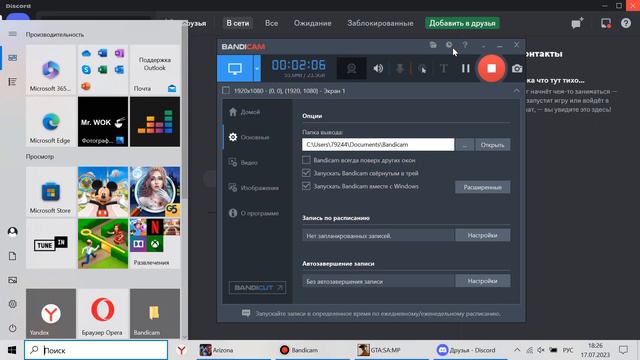The image size is (640, 360).
Task: Open the Yandex tile in Start menu
Action: (51, 313)
